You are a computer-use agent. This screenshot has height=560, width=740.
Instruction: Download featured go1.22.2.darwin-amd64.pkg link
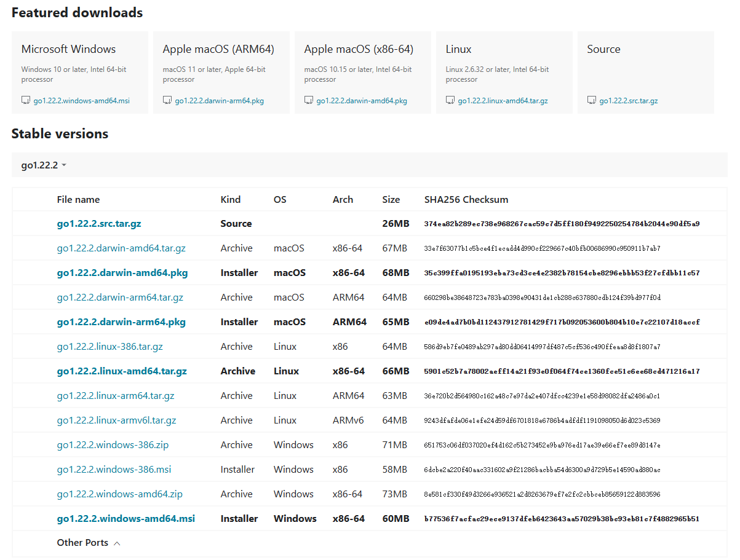[x=362, y=101]
